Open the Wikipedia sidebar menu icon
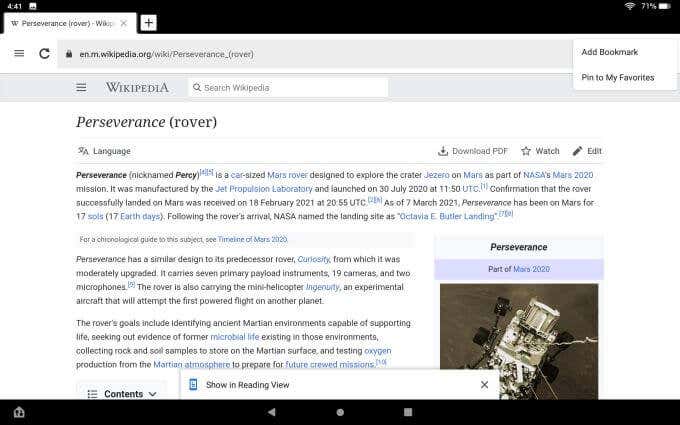The width and height of the screenshot is (680, 425). pyautogui.click(x=81, y=88)
